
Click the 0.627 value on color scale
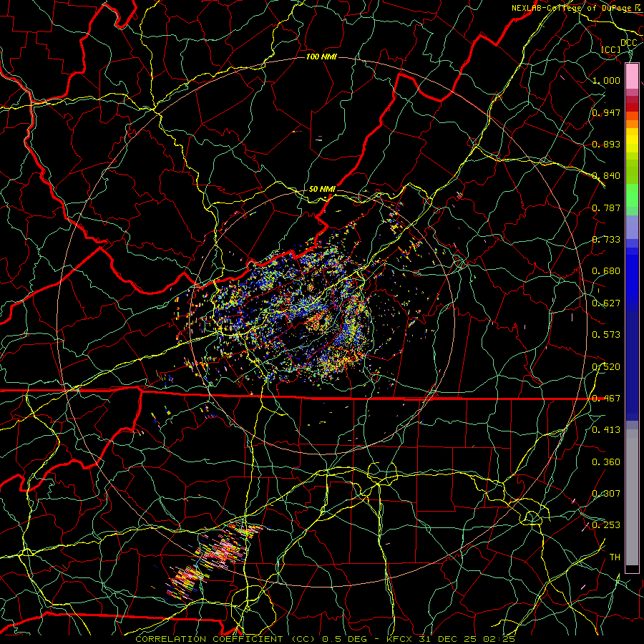(x=606, y=303)
